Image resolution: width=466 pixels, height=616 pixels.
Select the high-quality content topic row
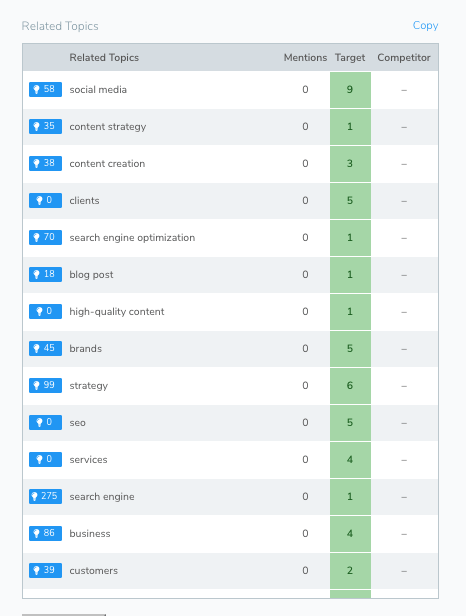pyautogui.click(x=230, y=312)
